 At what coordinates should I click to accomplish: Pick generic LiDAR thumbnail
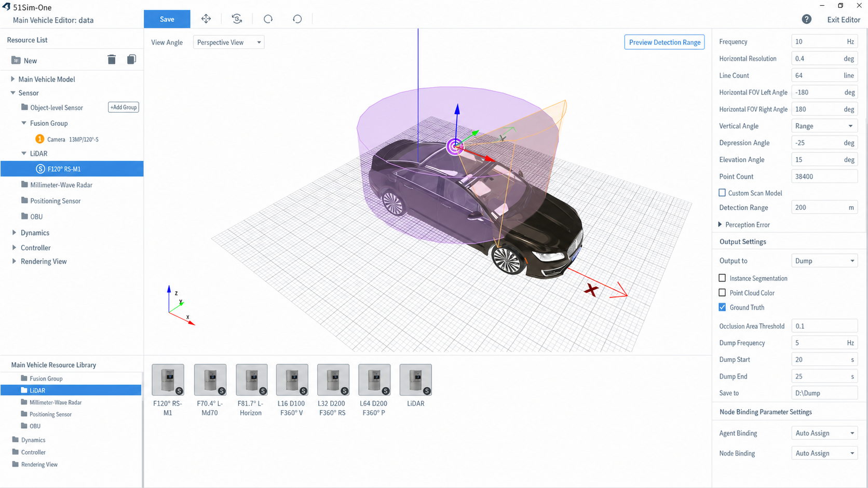pos(416,379)
